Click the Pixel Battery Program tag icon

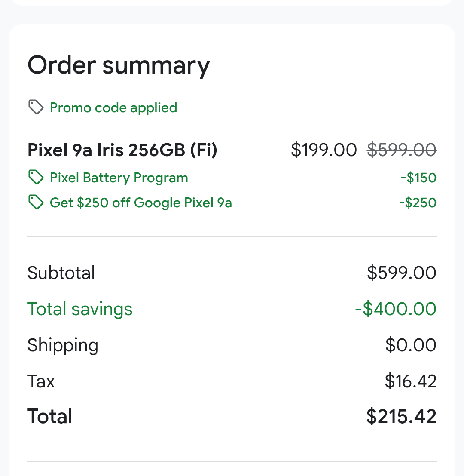point(36,178)
